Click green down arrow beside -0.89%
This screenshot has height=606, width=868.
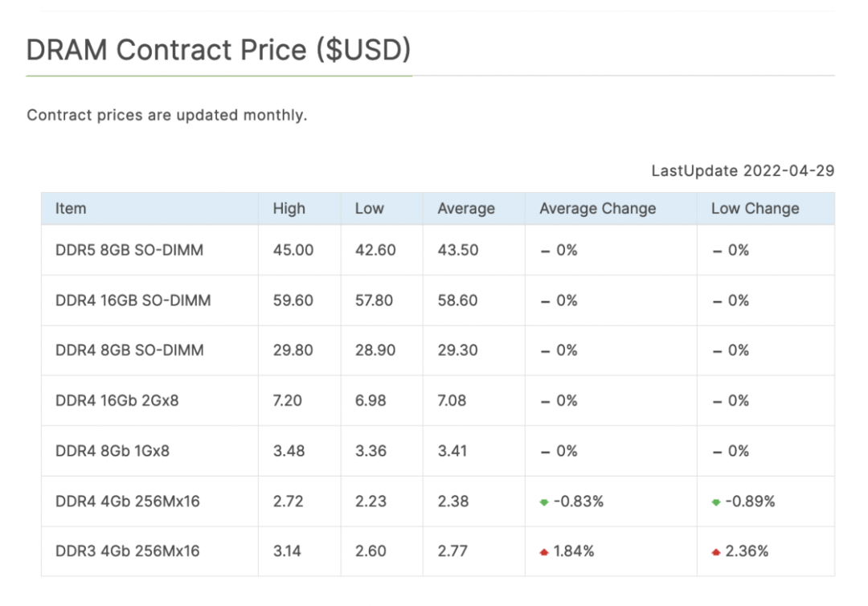click(x=716, y=502)
